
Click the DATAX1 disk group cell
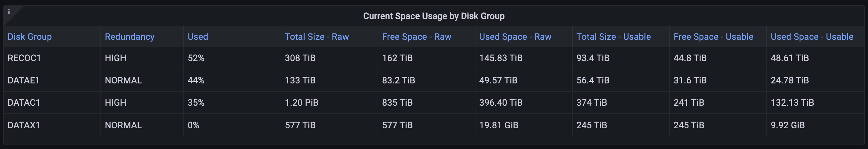coord(24,125)
